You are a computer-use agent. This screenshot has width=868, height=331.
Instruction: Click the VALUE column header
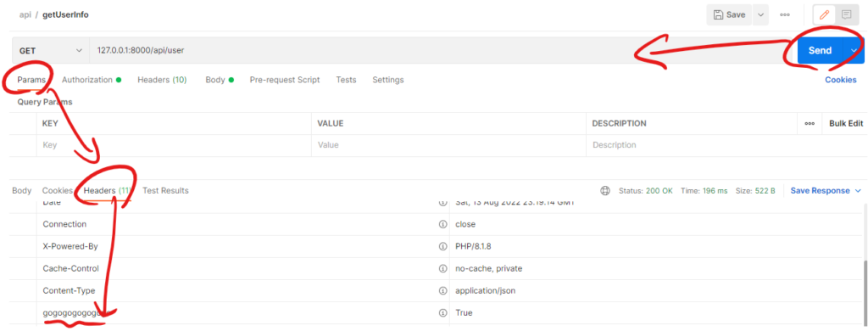(x=331, y=124)
